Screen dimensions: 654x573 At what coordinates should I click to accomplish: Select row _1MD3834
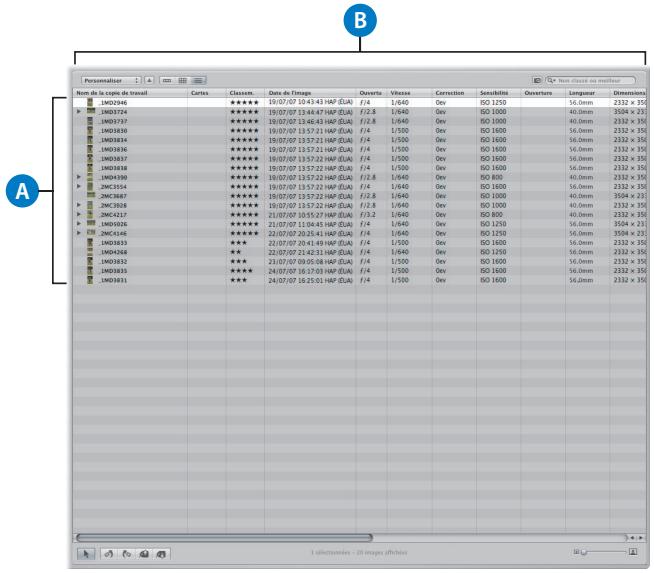pyautogui.click(x=360, y=140)
